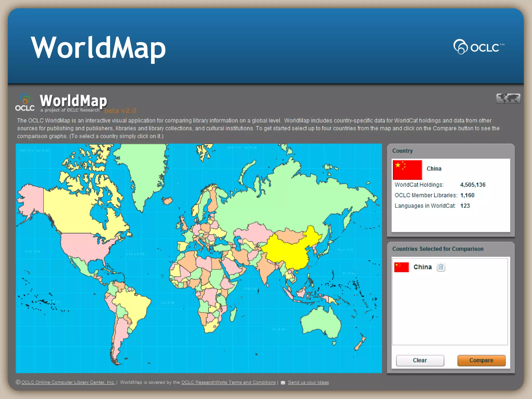
Task: Click the Languages in WorldCat value 123
Action: click(x=465, y=206)
